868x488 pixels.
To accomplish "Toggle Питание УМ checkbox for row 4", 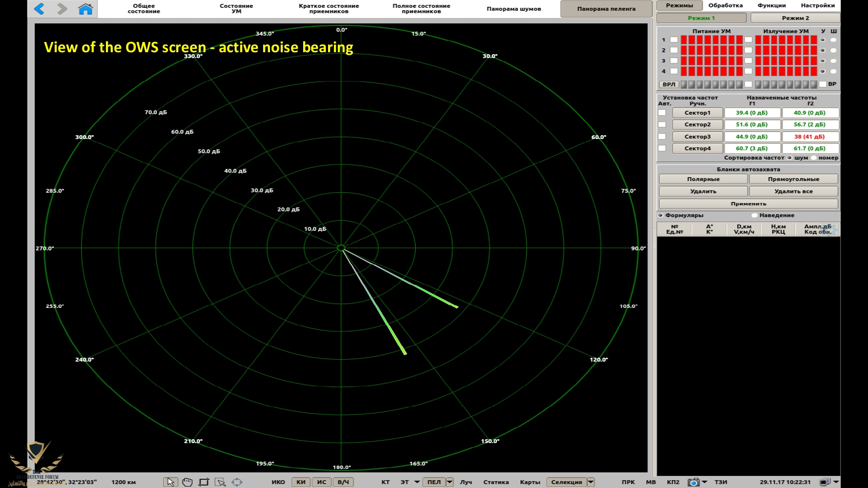I will coord(674,71).
